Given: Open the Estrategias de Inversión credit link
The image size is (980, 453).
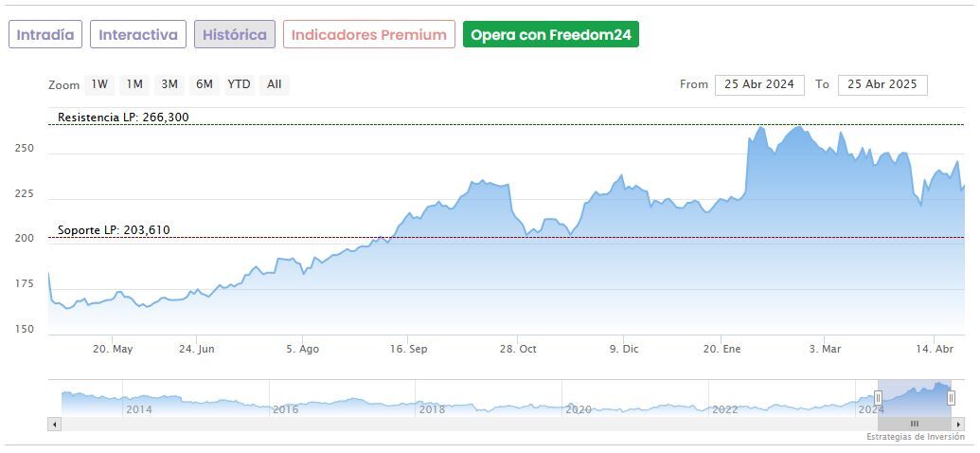Looking at the screenshot, I should (x=913, y=437).
